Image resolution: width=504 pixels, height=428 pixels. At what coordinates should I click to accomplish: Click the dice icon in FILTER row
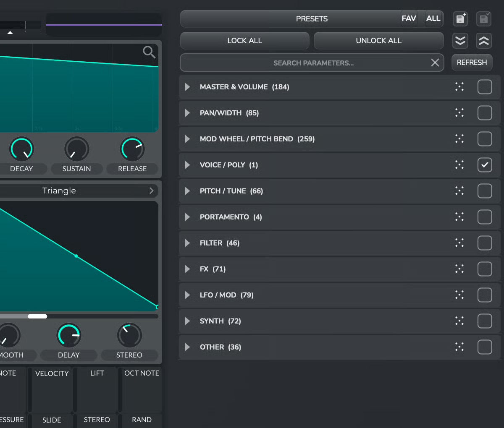pos(459,243)
